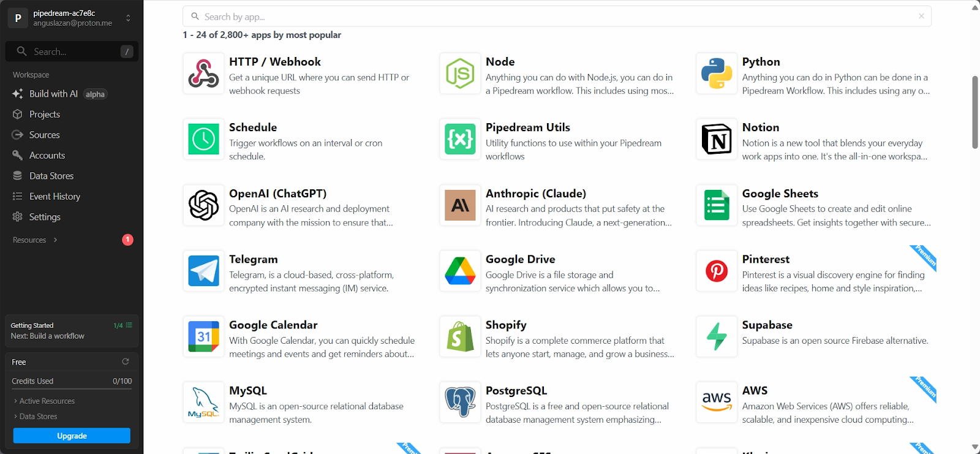Click the Accounts key icon in sidebar
The height and width of the screenshot is (454, 980).
point(18,156)
